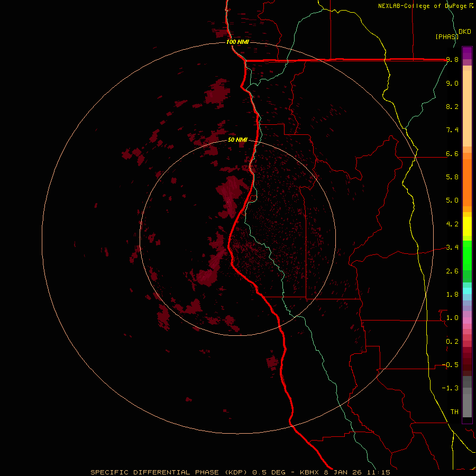Click the -1.3 value on the color scale

[451, 388]
